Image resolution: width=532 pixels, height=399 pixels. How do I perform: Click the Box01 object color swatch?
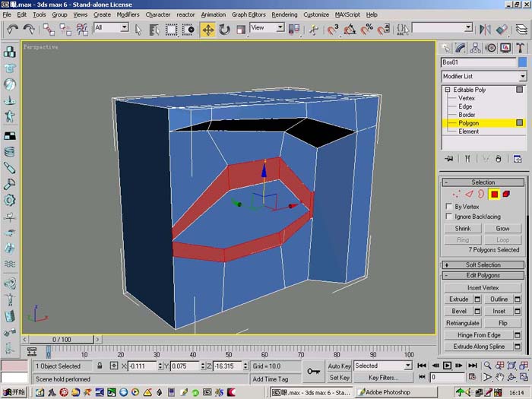[x=523, y=62]
